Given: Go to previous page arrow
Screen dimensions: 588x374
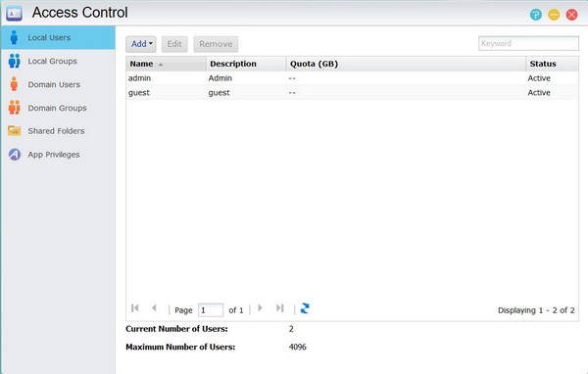Looking at the screenshot, I should tap(154, 308).
